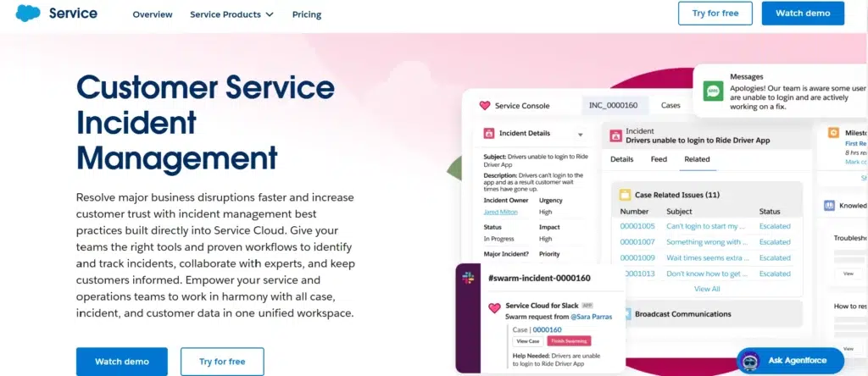Open the Cases console tab
The height and width of the screenshot is (376, 868).
(670, 105)
